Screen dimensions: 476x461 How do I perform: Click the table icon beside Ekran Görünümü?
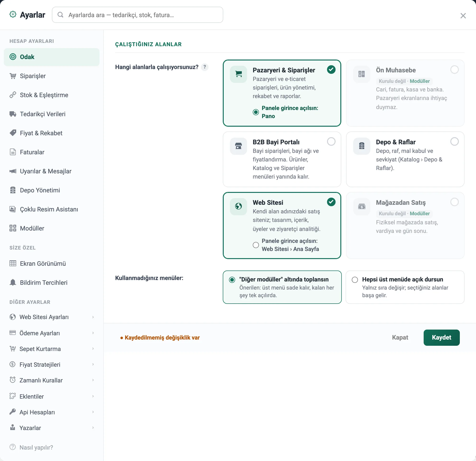coord(13,263)
